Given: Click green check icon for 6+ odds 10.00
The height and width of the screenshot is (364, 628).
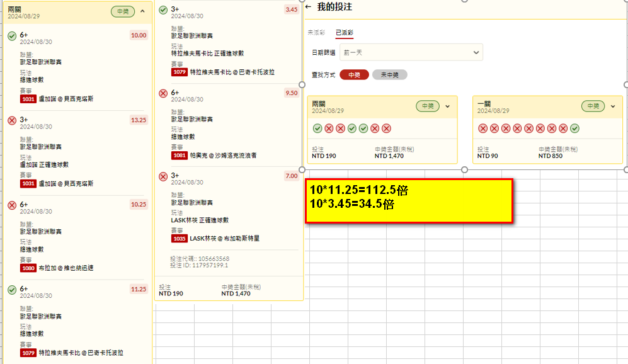Looking at the screenshot, I should coord(12,36).
